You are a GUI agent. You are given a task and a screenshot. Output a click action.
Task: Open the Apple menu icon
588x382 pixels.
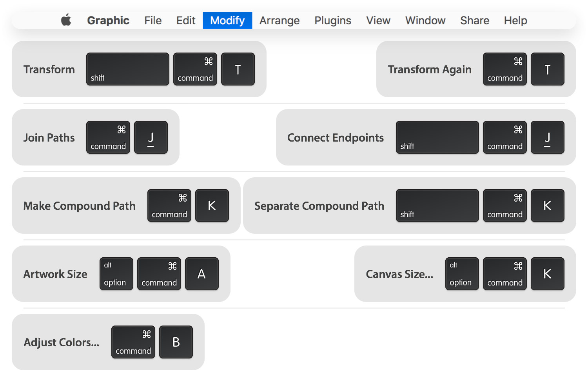(66, 20)
